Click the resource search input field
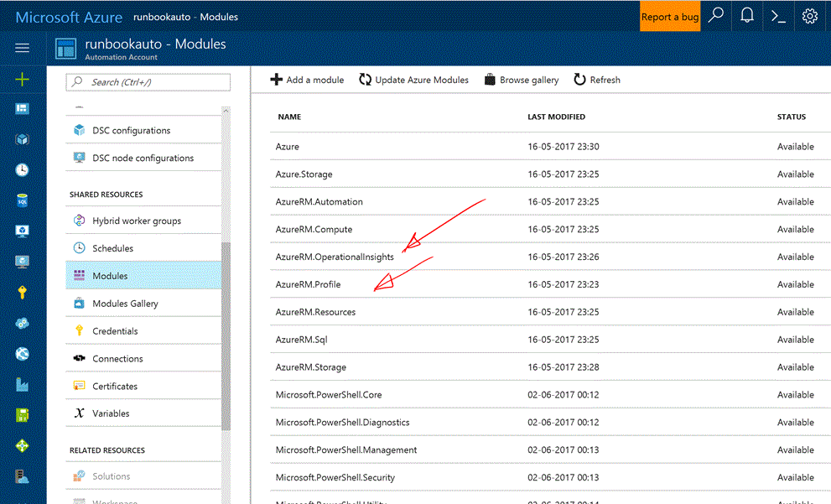Screen dimensions: 831x504 point(148,82)
